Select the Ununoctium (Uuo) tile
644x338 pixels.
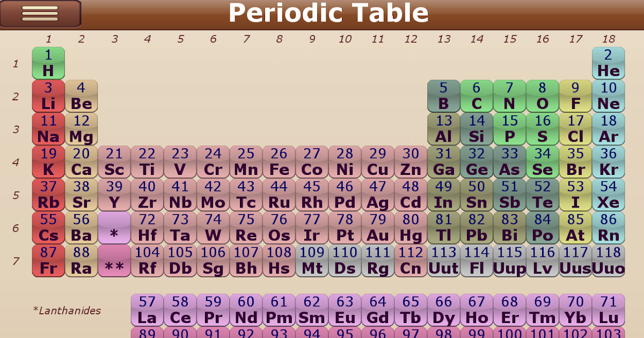(x=609, y=261)
